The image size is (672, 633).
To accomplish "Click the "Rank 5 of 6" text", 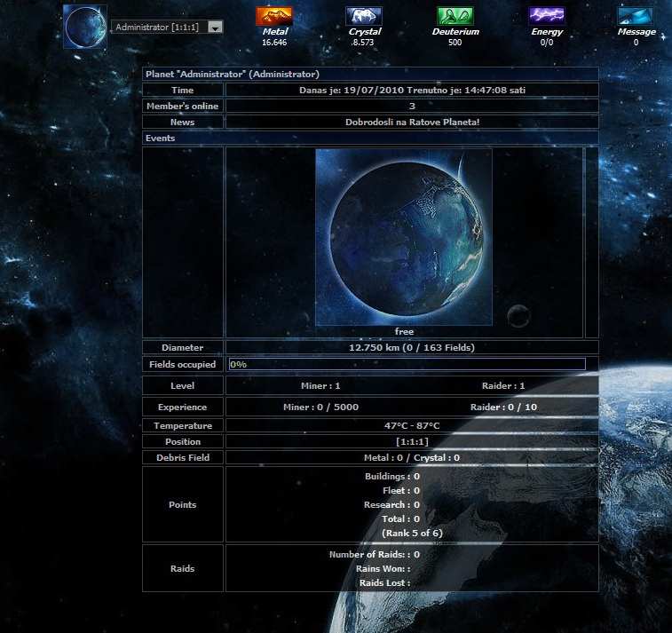I will click(x=412, y=533).
